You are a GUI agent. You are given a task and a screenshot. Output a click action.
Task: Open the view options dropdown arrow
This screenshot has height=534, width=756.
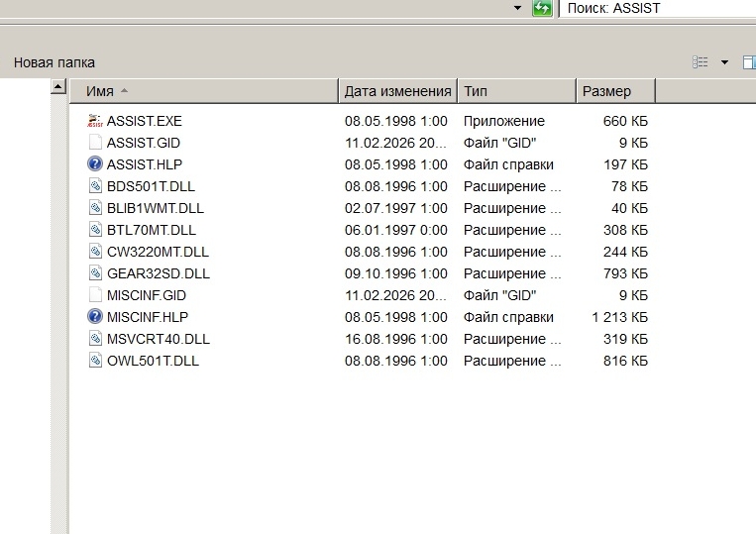tap(724, 62)
